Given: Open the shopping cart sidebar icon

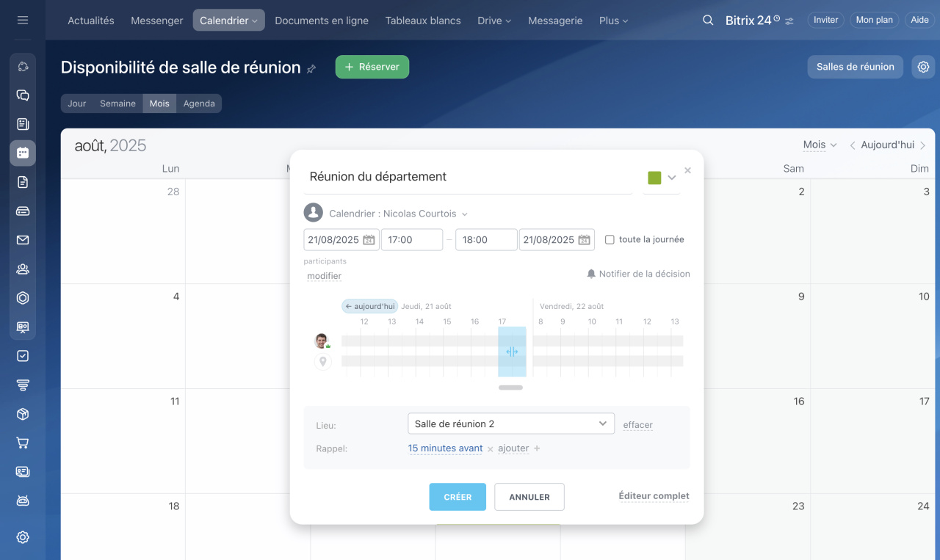Looking at the screenshot, I should [23, 443].
